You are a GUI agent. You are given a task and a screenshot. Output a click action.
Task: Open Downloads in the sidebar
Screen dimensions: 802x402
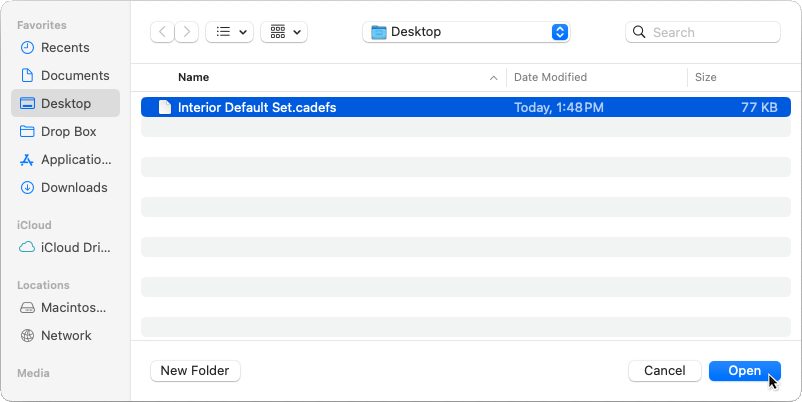click(x=65, y=188)
